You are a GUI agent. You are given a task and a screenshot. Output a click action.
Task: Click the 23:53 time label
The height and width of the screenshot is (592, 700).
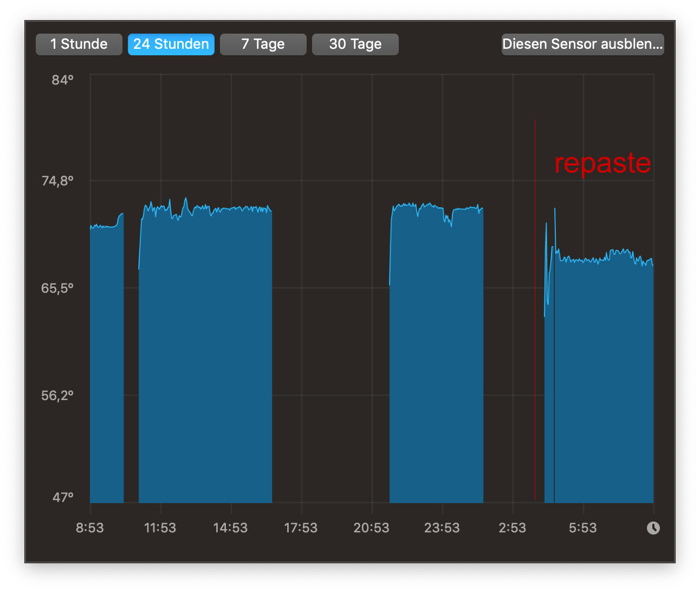pos(442,528)
